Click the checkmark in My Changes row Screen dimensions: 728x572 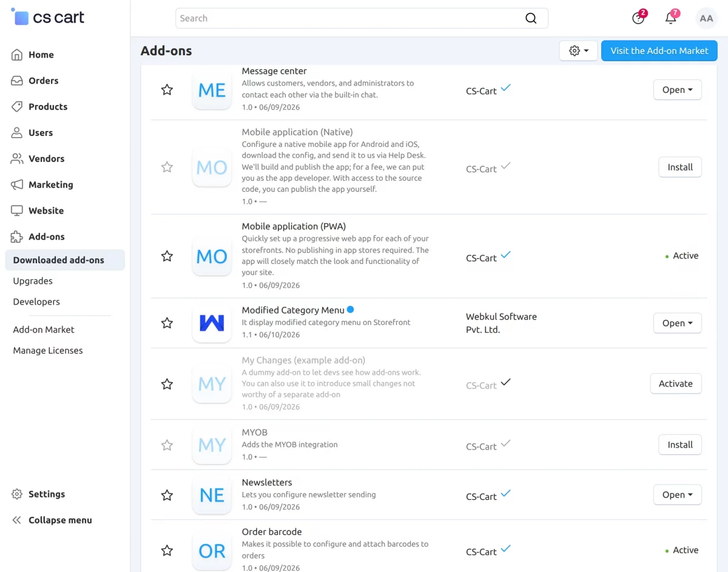505,382
